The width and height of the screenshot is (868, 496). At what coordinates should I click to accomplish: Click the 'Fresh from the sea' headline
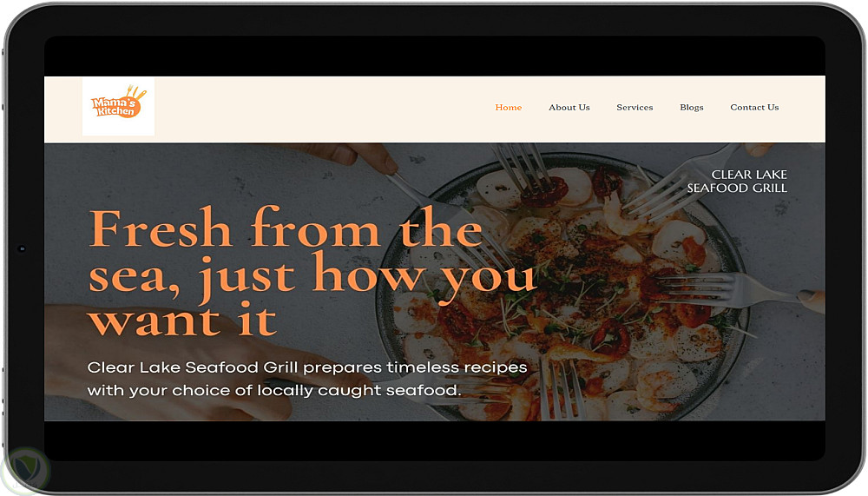(x=312, y=272)
